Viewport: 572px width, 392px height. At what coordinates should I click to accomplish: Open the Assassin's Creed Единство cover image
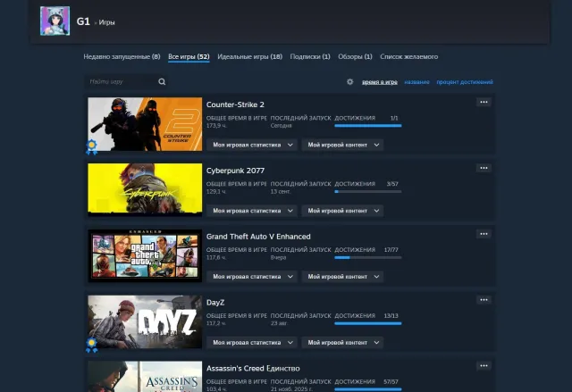point(145,376)
